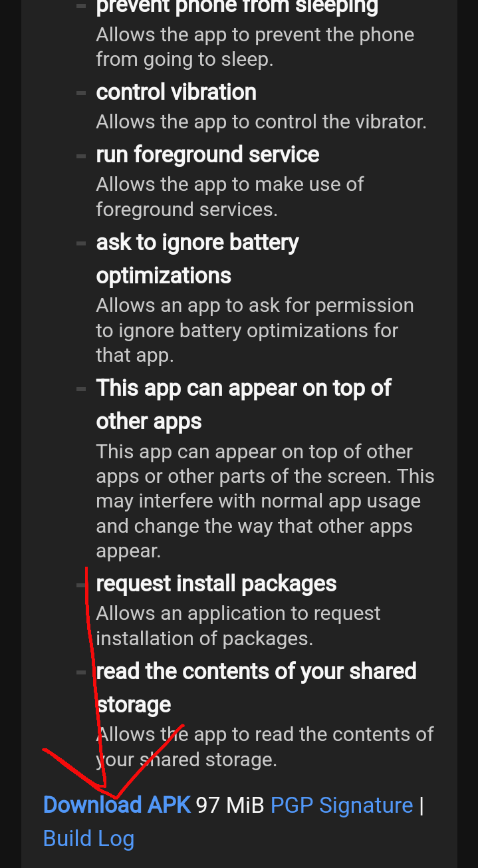This screenshot has height=868, width=478.
Task: Click the 97 MiB file size text
Action: point(230,805)
